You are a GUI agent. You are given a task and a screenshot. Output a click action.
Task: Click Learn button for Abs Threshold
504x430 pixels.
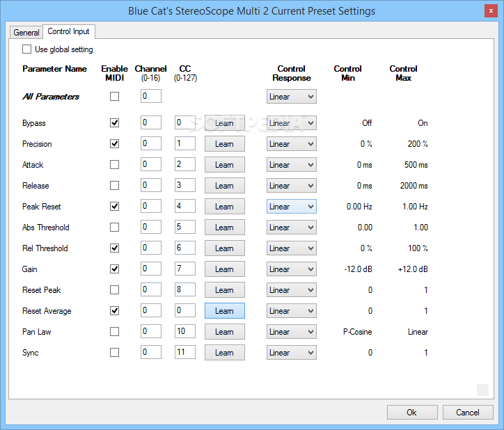(225, 228)
